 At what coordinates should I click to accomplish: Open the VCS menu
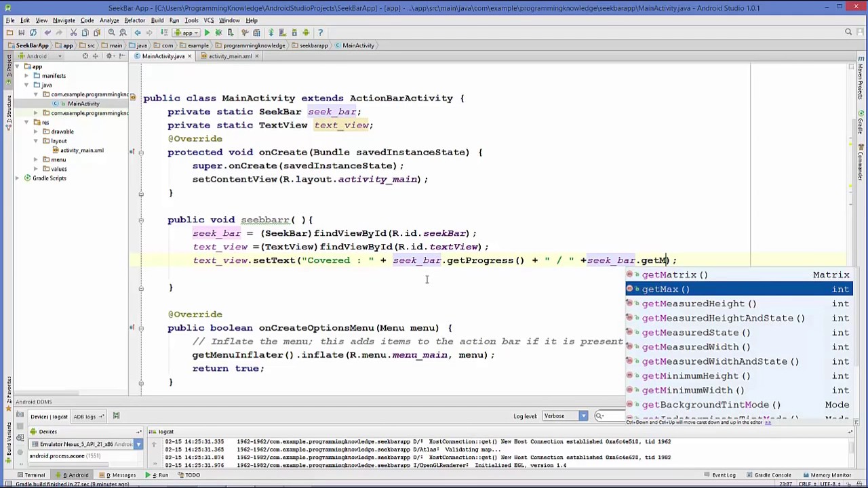[209, 20]
